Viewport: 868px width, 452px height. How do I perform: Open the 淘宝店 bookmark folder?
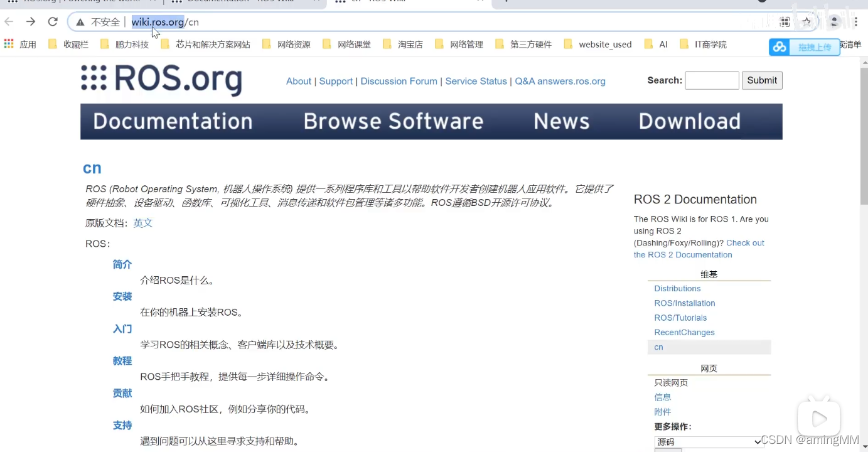click(402, 45)
